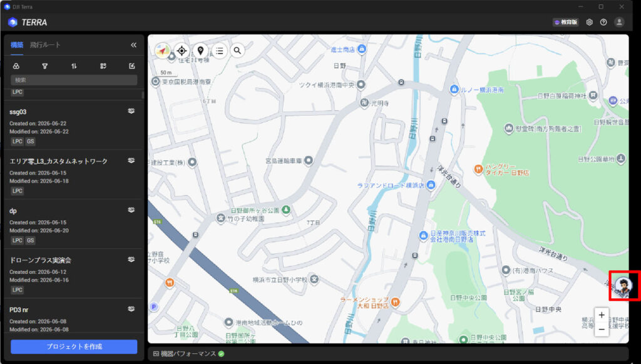This screenshot has height=364, width=641.
Task: Click the ルノー横浜港南 shop marker
Action: click(x=454, y=89)
